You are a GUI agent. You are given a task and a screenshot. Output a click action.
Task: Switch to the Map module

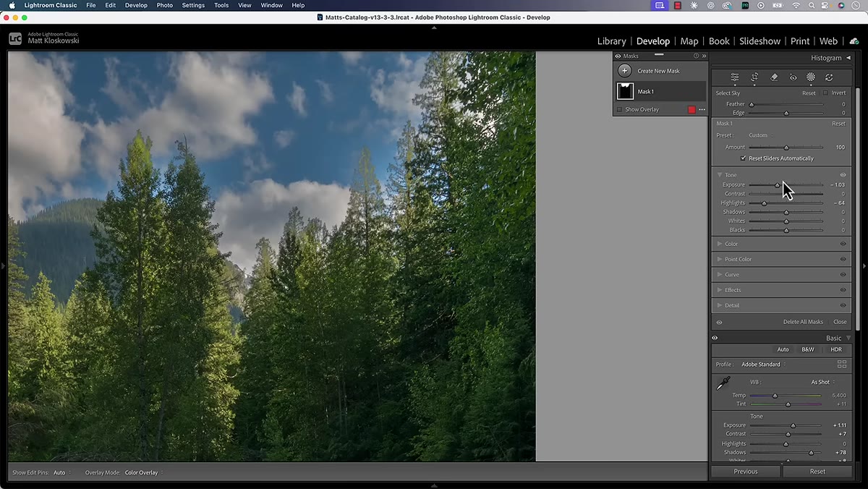(689, 41)
